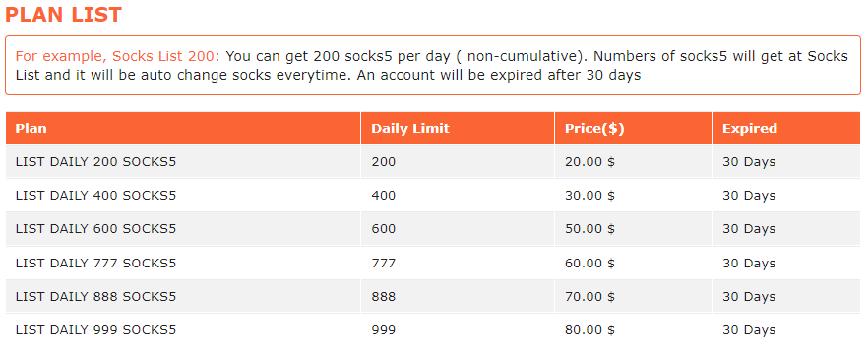Click 30 Days in the 200 SOCKS5 row

pyautogui.click(x=749, y=162)
